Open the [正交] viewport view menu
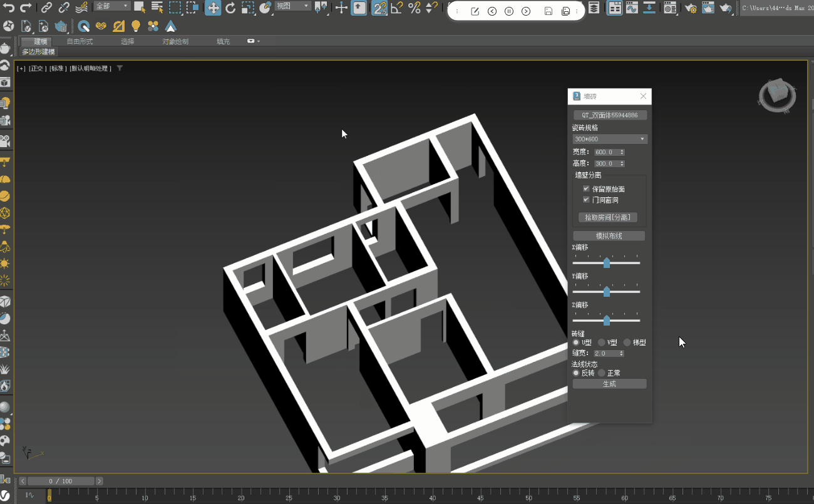Screen dimensions: 814x504 (38, 68)
